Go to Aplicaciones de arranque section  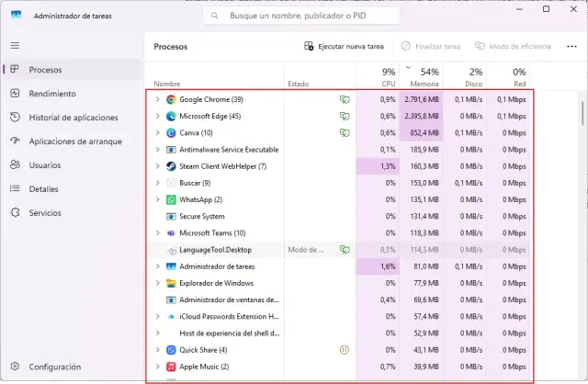[74, 141]
